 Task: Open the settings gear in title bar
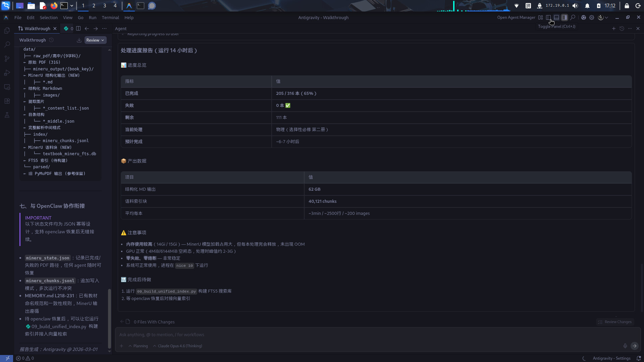click(592, 17)
